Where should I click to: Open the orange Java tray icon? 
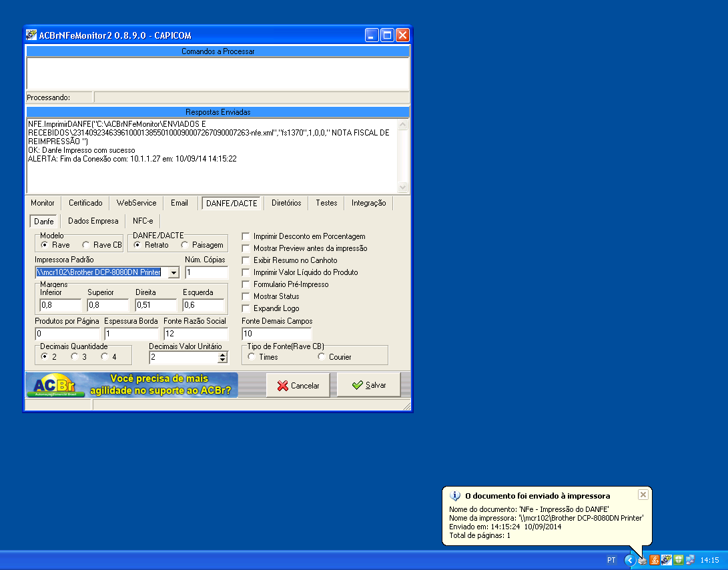[654, 560]
